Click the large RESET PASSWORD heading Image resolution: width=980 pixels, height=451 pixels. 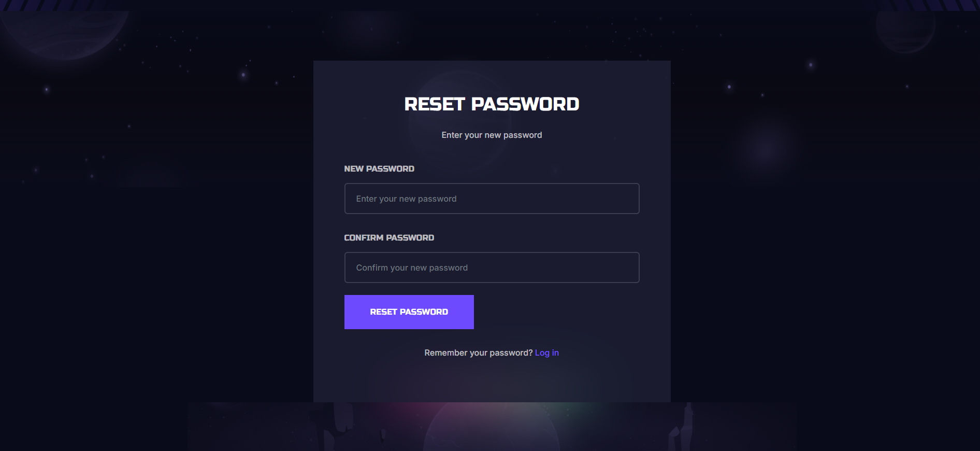(x=492, y=104)
